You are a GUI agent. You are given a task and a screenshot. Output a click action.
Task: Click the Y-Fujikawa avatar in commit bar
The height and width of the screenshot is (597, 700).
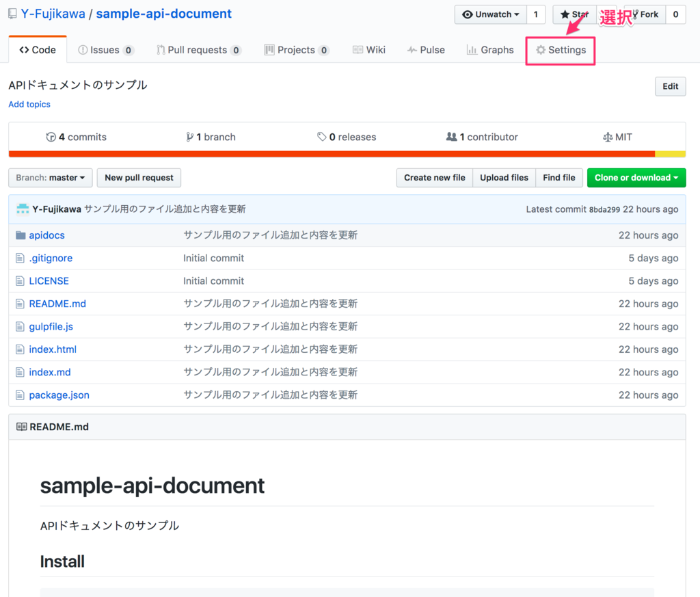pyautogui.click(x=23, y=209)
